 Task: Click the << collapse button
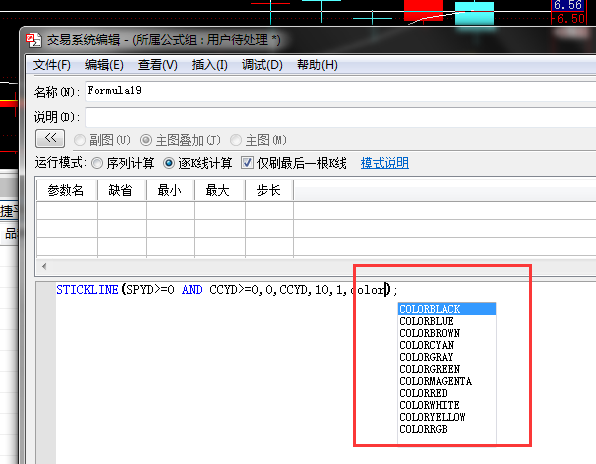pyautogui.click(x=50, y=138)
